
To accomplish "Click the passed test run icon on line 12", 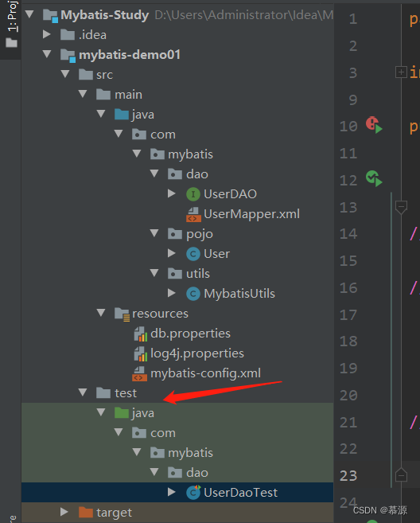I will point(374,178).
